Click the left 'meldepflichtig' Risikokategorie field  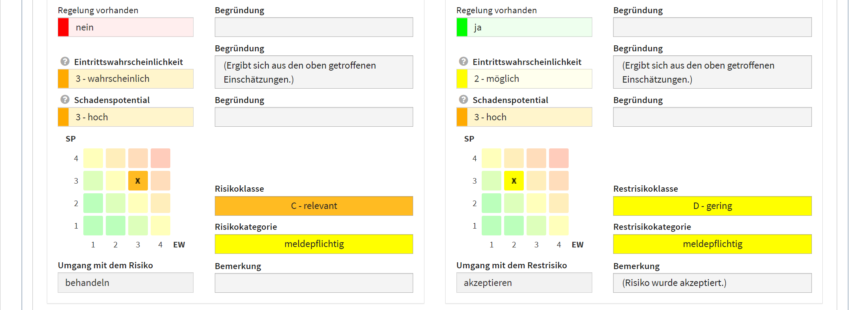314,244
